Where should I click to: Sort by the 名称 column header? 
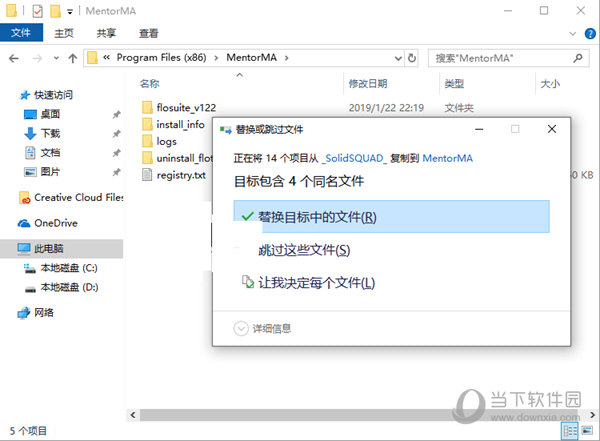[150, 83]
